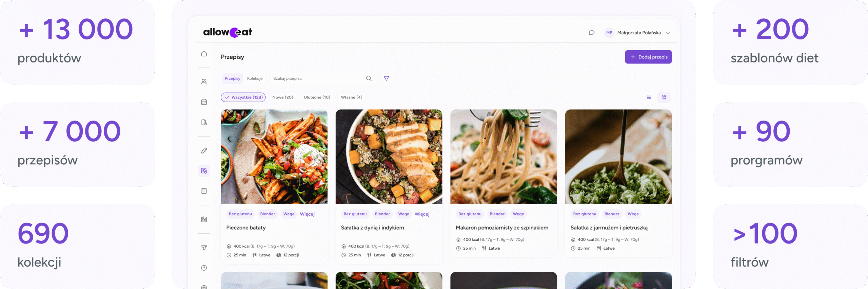Image resolution: width=868 pixels, height=289 pixels.
Task: Click Bez glutenu tag on Pieczone bataty
Action: [x=240, y=214]
